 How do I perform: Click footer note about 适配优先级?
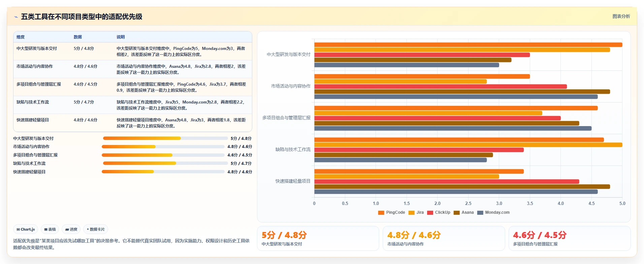tap(131, 244)
